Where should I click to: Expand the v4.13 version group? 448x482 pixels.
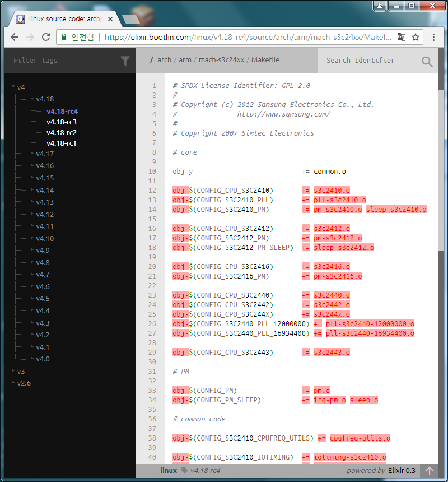coord(32,202)
